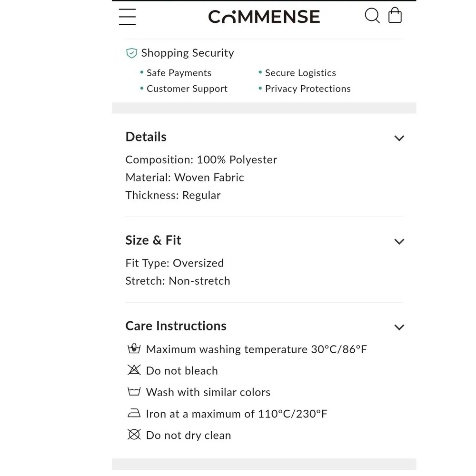The width and height of the screenshot is (476, 476).
Task: Click the Shopping Security heading
Action: [x=188, y=53]
